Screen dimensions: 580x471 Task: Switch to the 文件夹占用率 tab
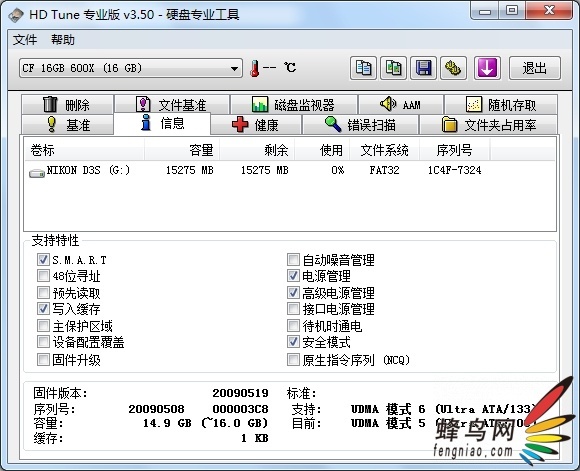coord(488,125)
